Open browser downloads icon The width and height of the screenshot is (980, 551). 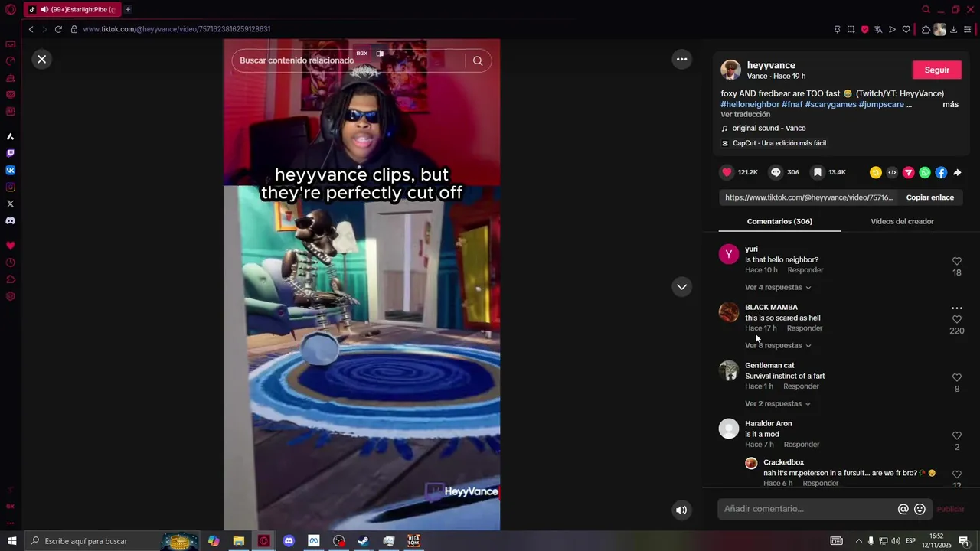pyautogui.click(x=954, y=29)
